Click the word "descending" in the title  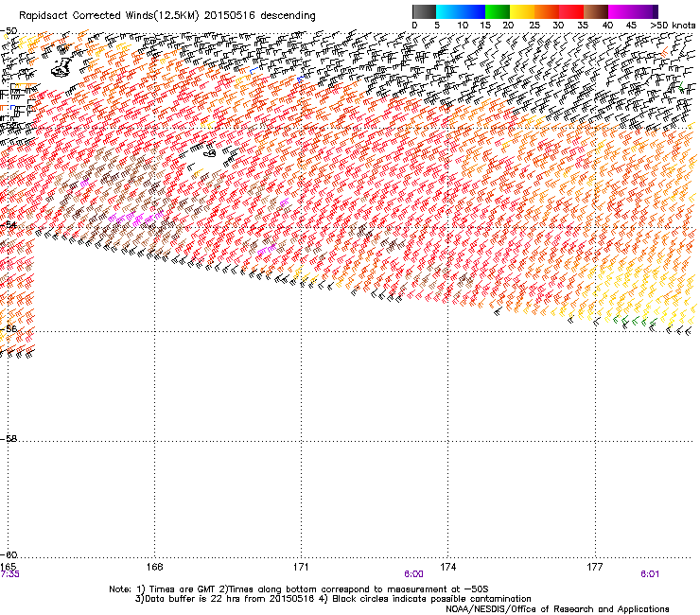pos(288,16)
